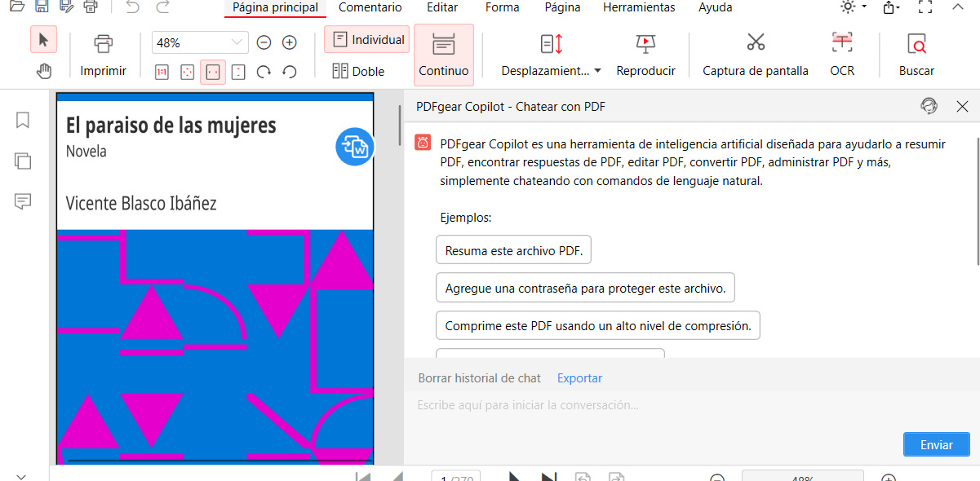This screenshot has width=980, height=481.
Task: Select 'Resuma este archivo PDF' suggestion
Action: pos(513,249)
